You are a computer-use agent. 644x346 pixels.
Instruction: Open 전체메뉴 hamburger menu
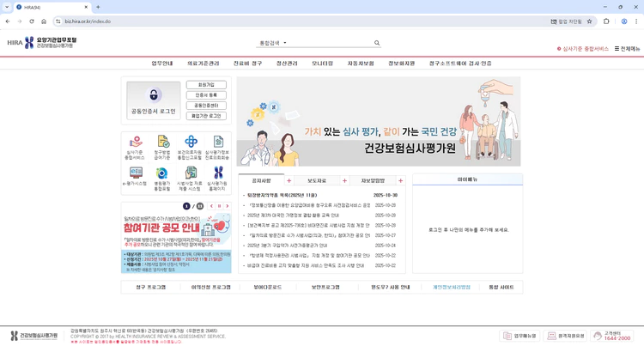pyautogui.click(x=627, y=48)
